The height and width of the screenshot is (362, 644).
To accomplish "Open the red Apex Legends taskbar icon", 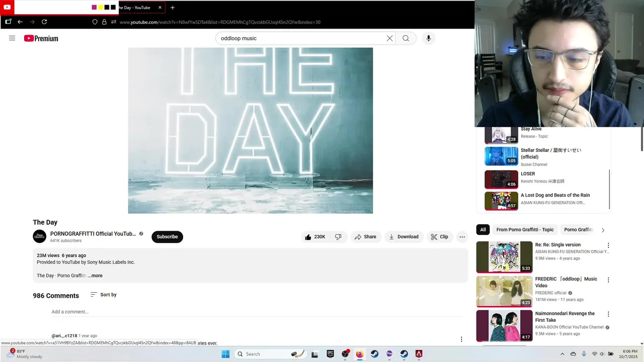I will [x=419, y=354].
